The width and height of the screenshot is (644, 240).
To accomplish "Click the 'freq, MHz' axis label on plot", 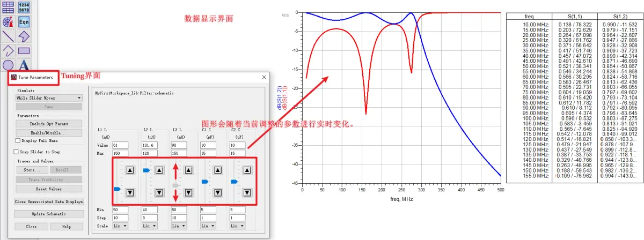I will coord(401,198).
